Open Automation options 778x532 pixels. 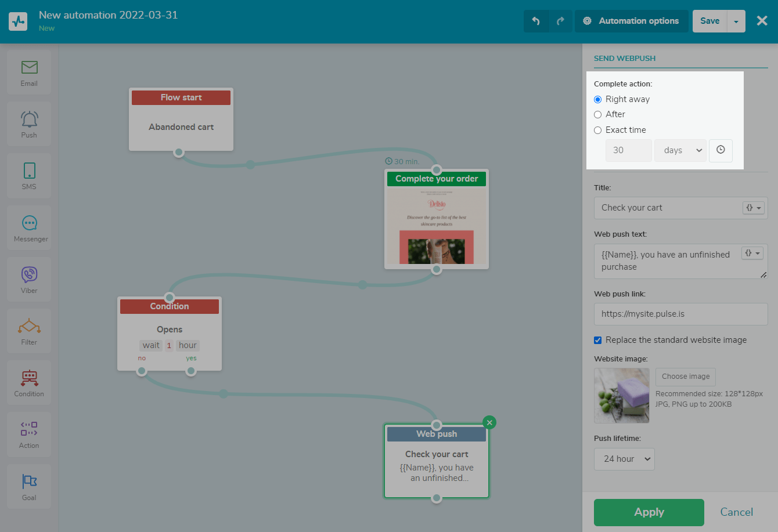(632, 21)
